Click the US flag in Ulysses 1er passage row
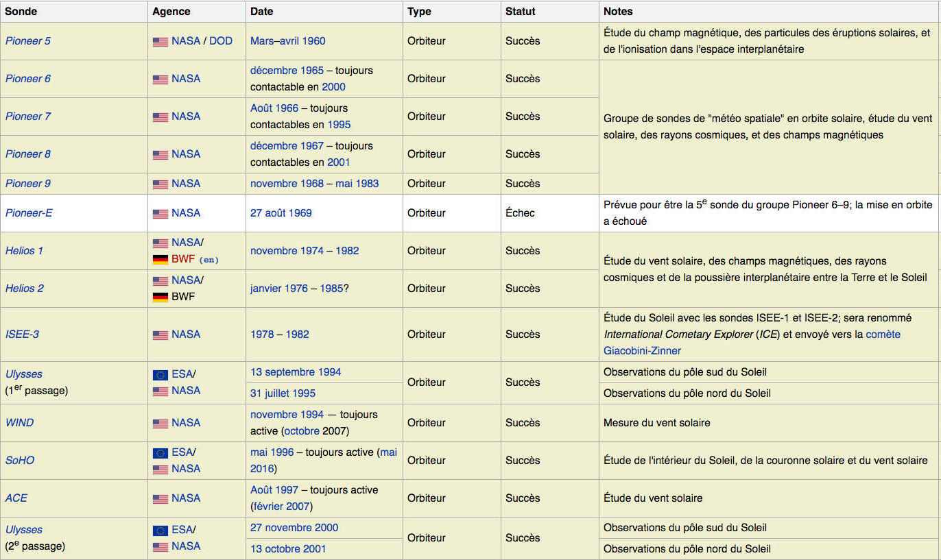This screenshot has width=941, height=560. tap(160, 391)
